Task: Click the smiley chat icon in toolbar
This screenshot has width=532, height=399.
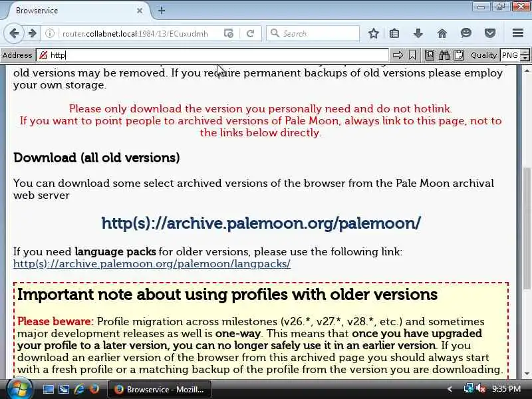Action: [x=466, y=33]
